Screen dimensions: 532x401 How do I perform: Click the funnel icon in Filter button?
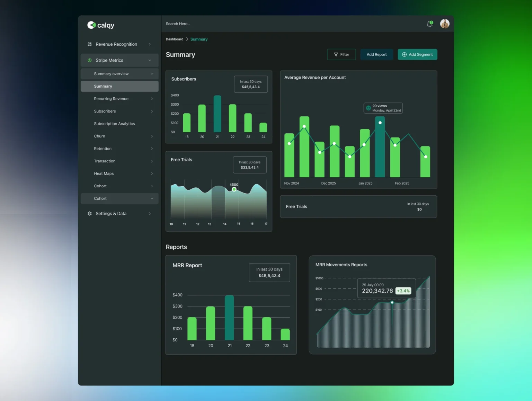tap(336, 54)
